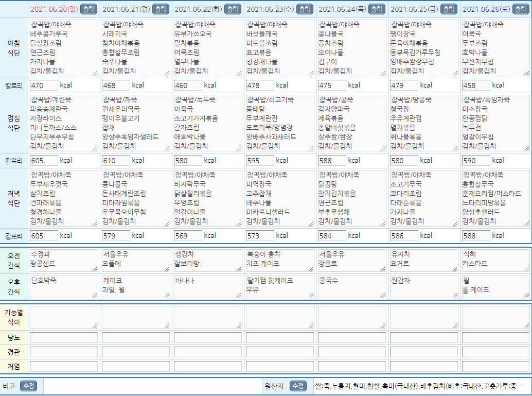532x396 pixels.
Task: Select dinner calorie field showing 579
Action: pyautogui.click(x=116, y=235)
